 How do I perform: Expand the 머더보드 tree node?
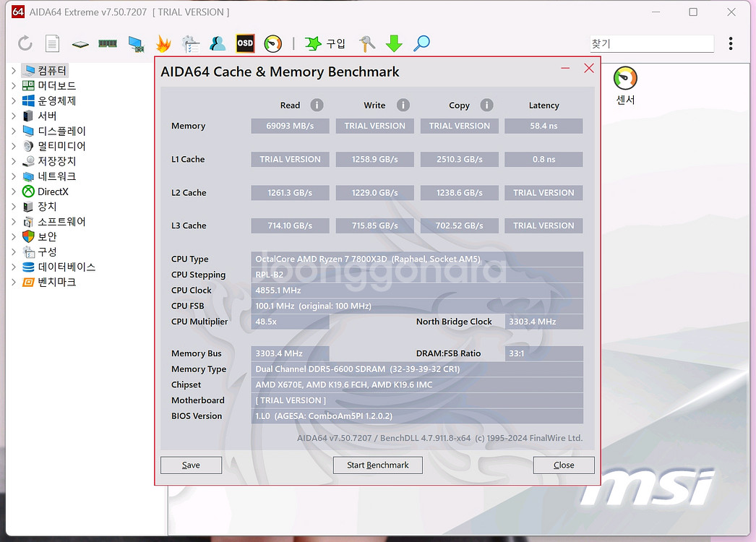click(x=13, y=86)
